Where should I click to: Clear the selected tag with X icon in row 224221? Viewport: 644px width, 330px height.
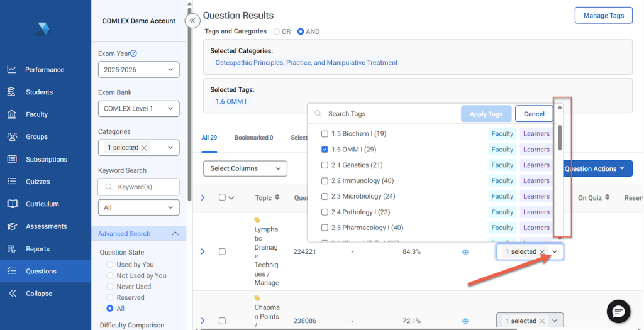pos(542,252)
